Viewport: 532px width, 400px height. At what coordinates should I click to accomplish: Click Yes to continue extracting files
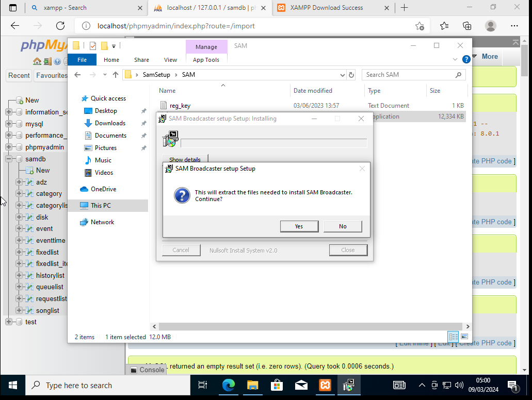click(x=299, y=226)
